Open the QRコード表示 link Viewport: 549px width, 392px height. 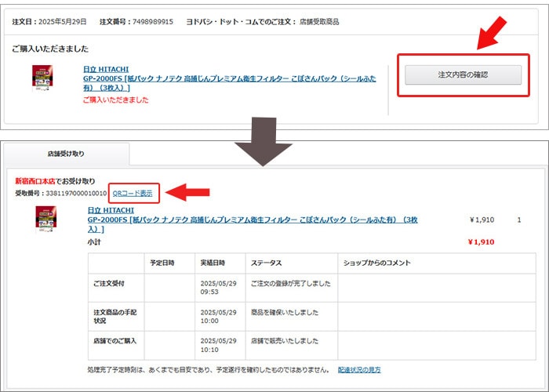(x=133, y=193)
